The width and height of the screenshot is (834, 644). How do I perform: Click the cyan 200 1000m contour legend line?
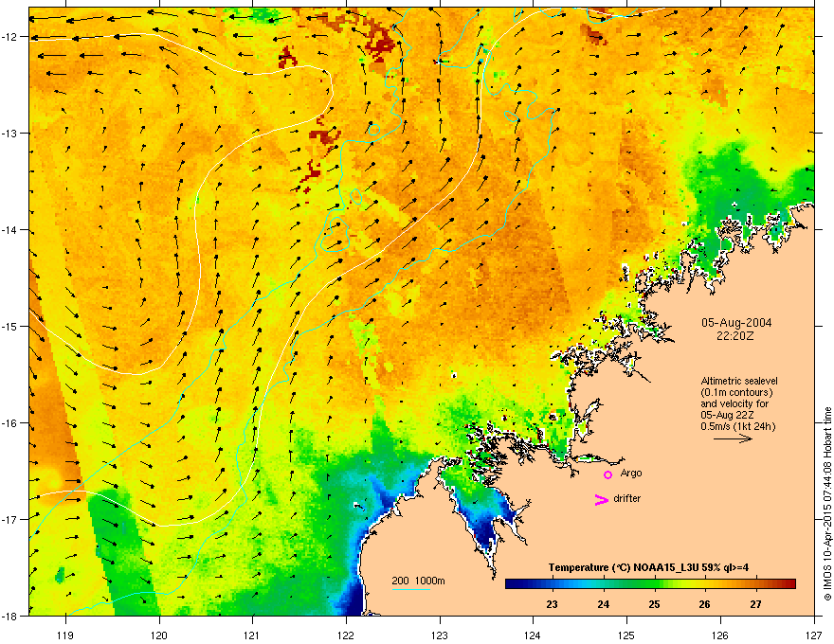click(411, 589)
